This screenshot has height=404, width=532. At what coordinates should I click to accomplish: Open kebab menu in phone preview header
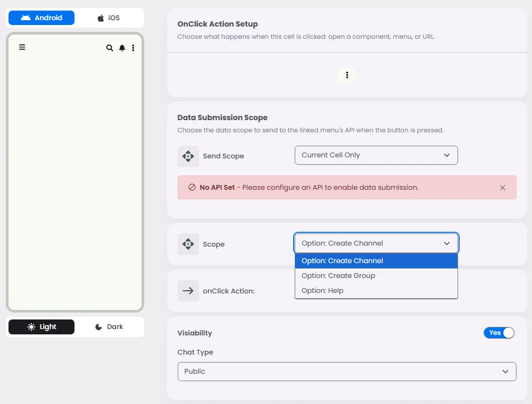(x=133, y=48)
